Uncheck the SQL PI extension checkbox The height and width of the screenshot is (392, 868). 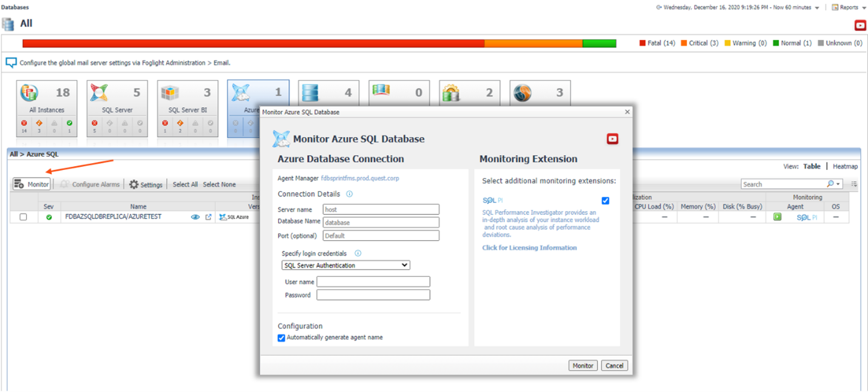pyautogui.click(x=605, y=200)
